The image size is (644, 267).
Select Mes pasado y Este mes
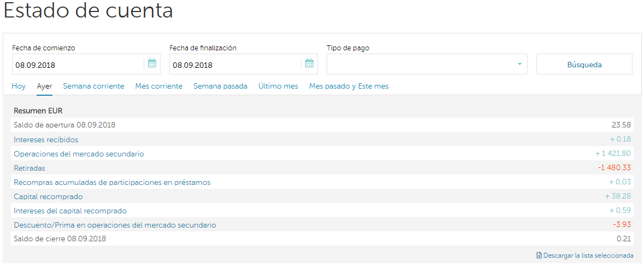tap(348, 86)
